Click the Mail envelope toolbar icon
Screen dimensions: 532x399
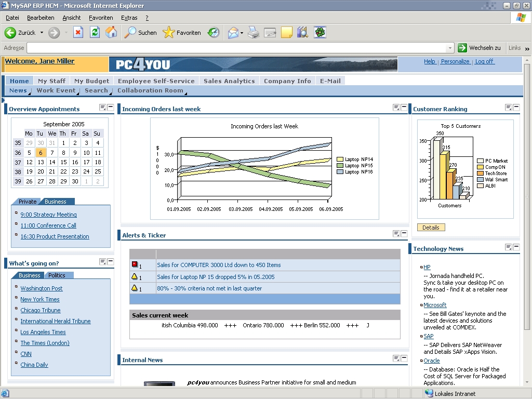coord(233,33)
